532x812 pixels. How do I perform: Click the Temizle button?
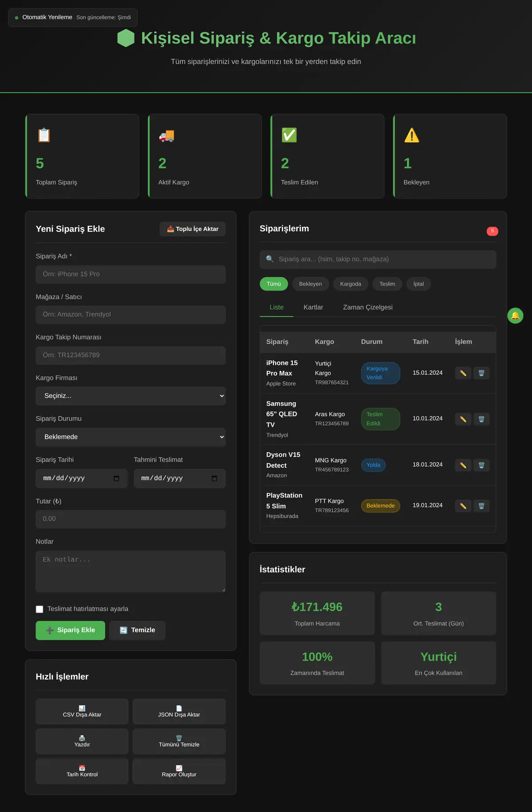pos(137,630)
